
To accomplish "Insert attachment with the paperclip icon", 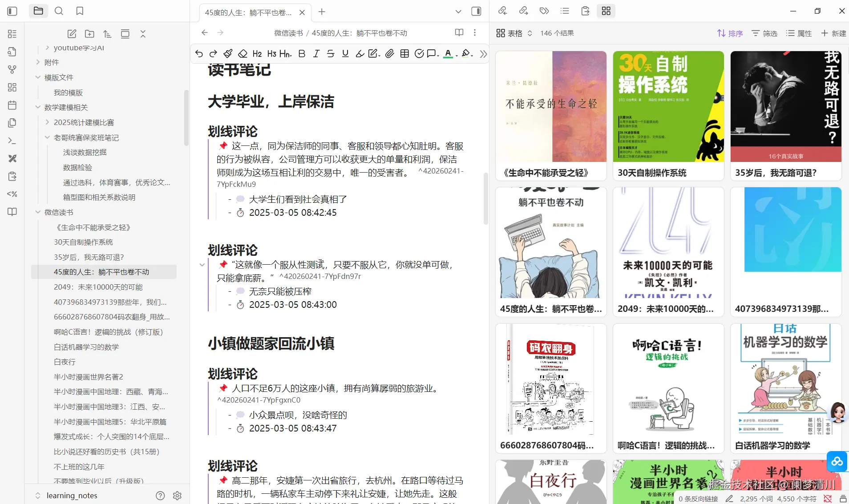I will coord(390,54).
